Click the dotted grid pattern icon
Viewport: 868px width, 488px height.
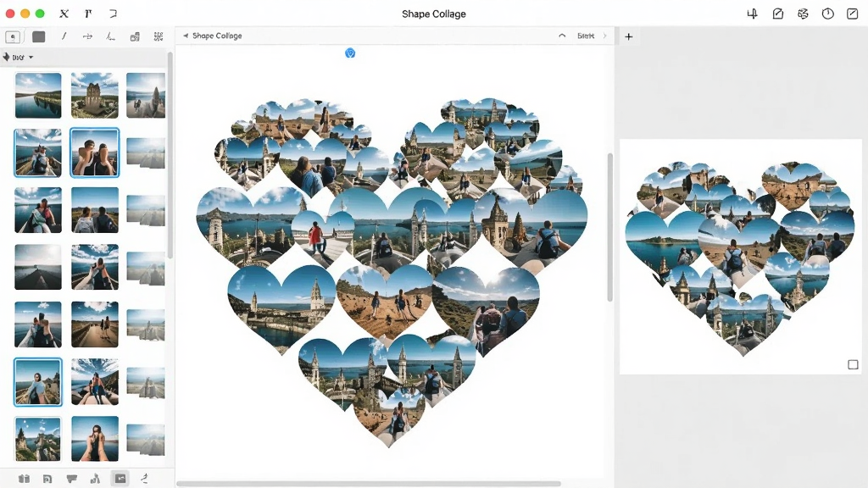tap(159, 36)
